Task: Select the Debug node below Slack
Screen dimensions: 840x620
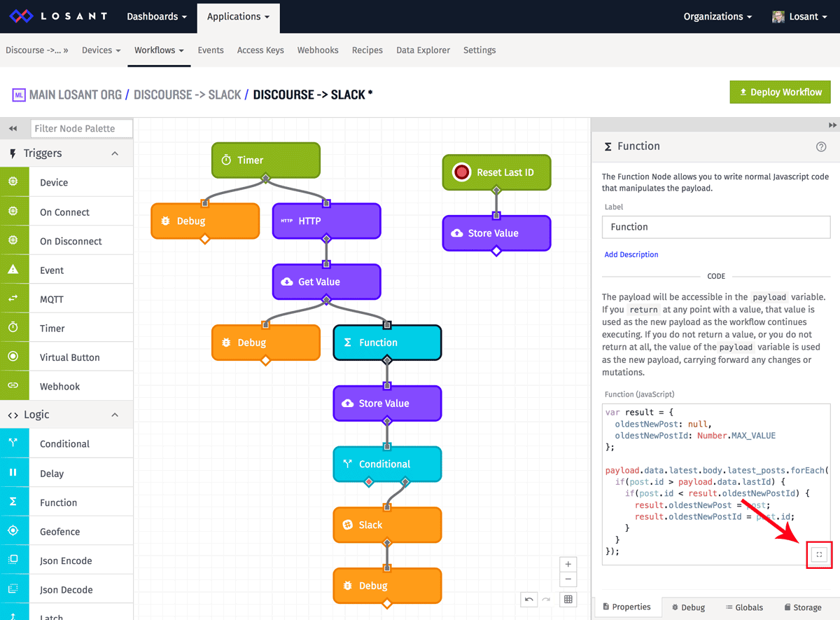Action: [387, 586]
